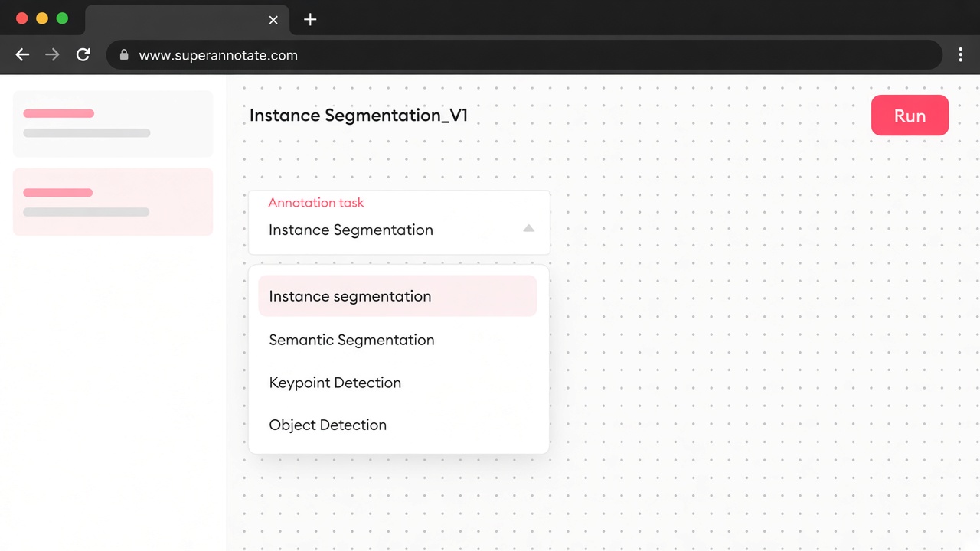980x551 pixels.
Task: Select the highlighted pink sidebar card
Action: (113, 201)
